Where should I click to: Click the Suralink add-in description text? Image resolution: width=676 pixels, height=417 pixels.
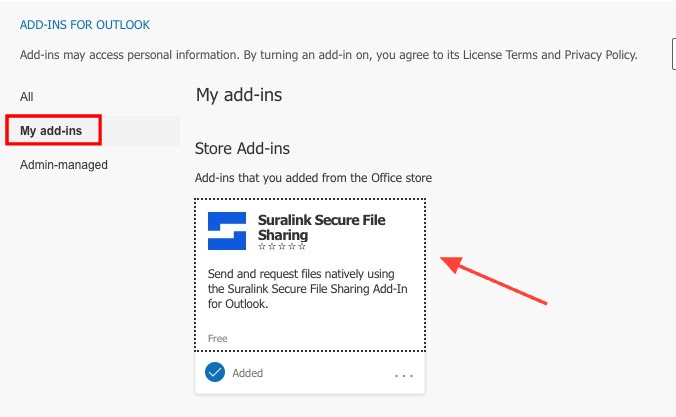pos(307,288)
